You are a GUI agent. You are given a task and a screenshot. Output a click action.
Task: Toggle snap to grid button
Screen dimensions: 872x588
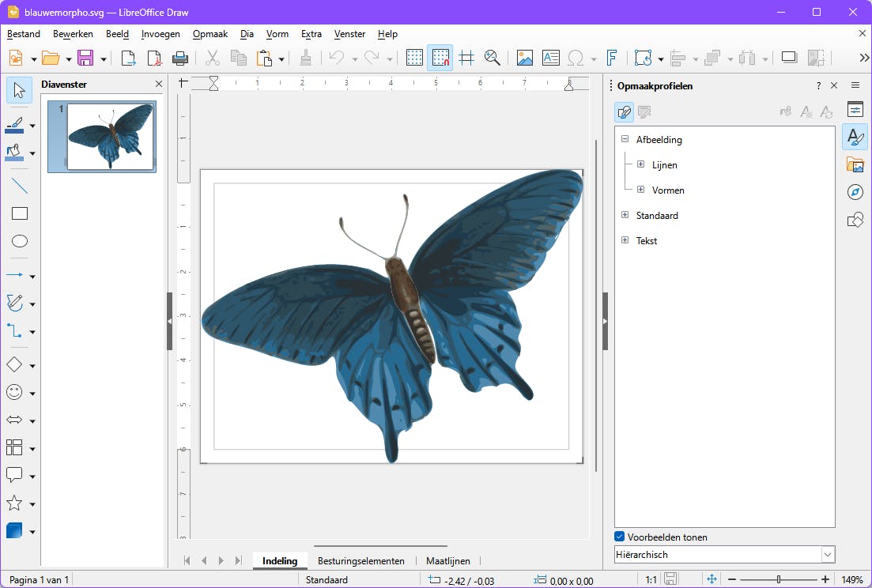440,58
